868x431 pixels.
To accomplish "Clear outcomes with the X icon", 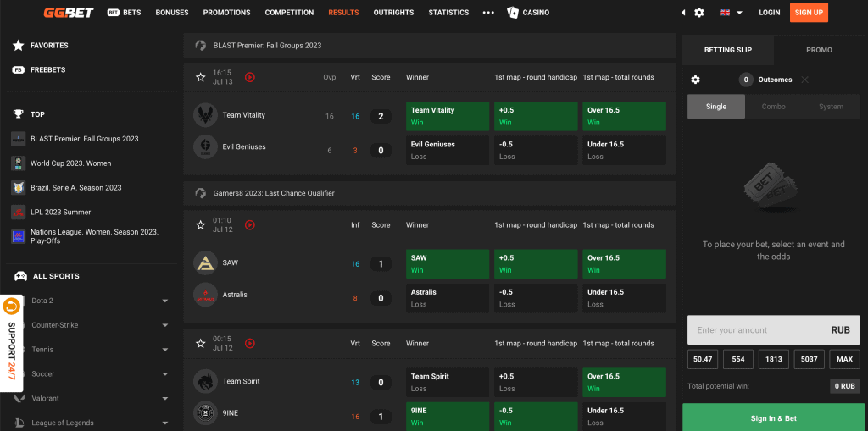I will (805, 80).
